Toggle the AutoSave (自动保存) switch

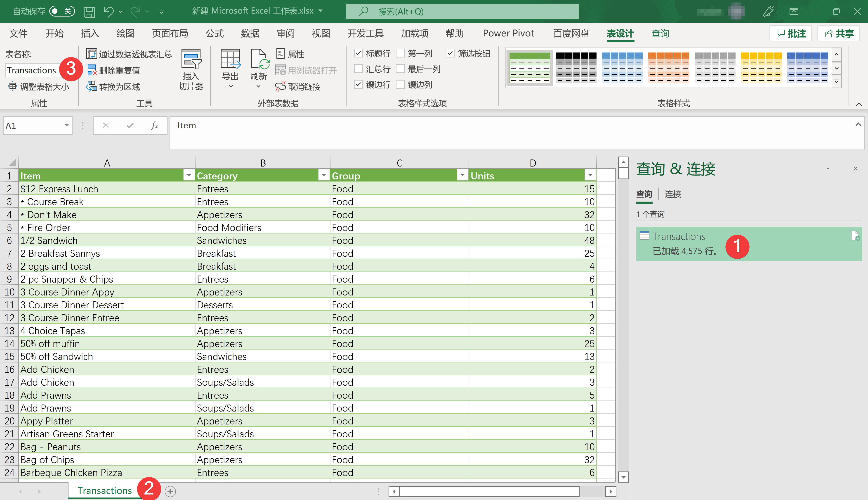[x=62, y=11]
